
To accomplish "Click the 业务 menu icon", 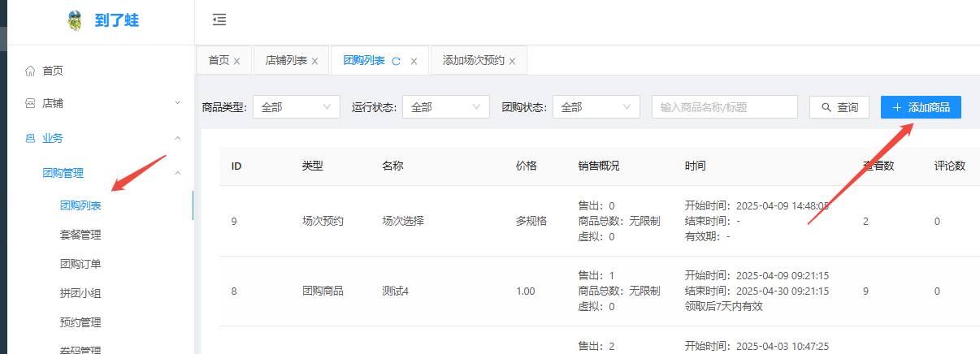I will pyautogui.click(x=30, y=138).
